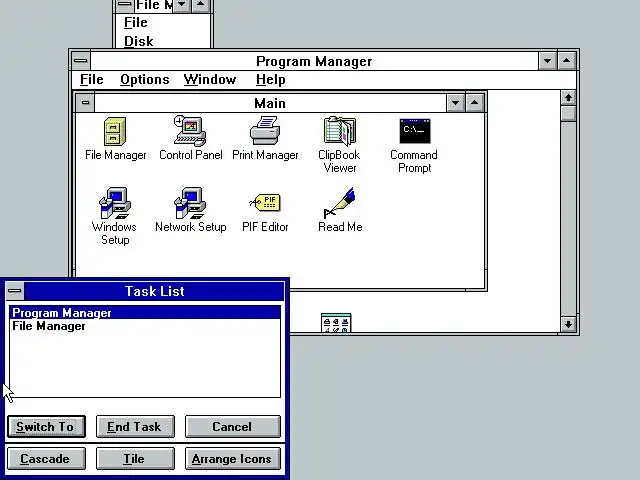
Task: Open File Manager window control menu box
Action: point(124,5)
